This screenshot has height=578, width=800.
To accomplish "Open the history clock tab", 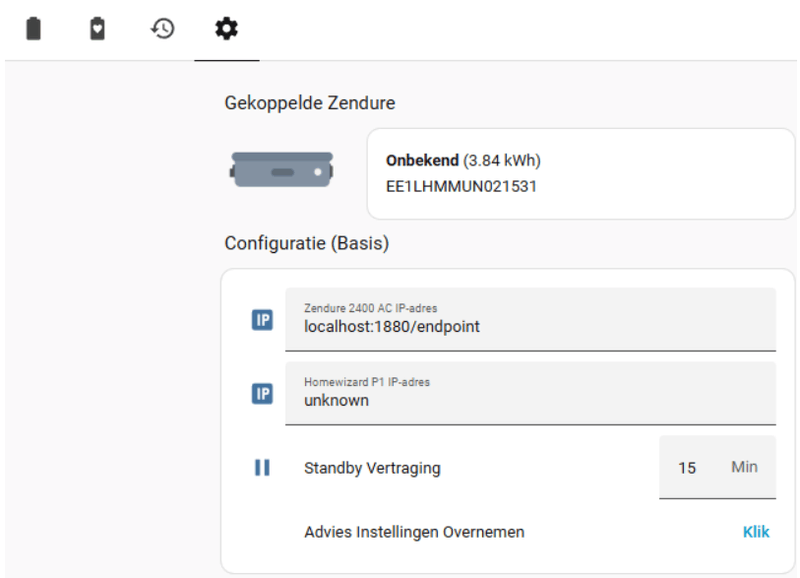I will click(x=163, y=29).
